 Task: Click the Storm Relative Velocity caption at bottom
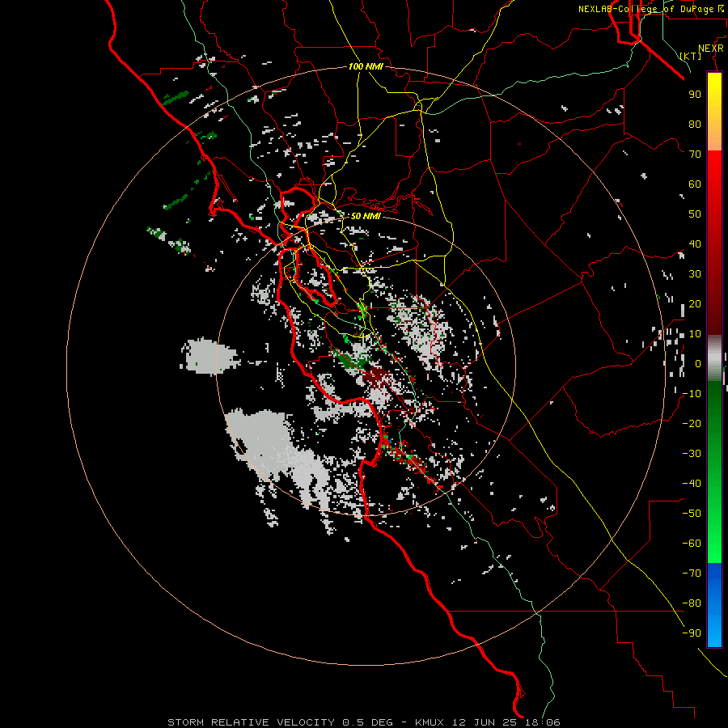tap(364, 722)
